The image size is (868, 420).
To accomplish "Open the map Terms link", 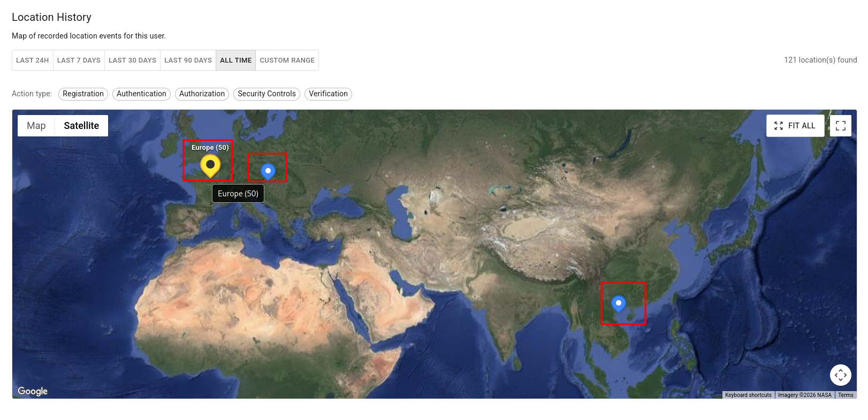I will [x=846, y=395].
